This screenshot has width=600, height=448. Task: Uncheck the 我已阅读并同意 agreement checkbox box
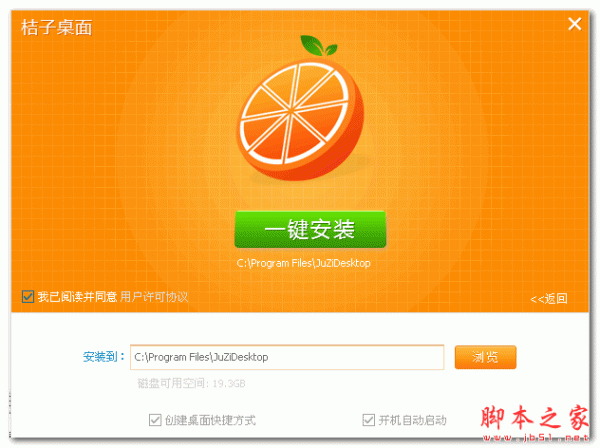click(28, 296)
